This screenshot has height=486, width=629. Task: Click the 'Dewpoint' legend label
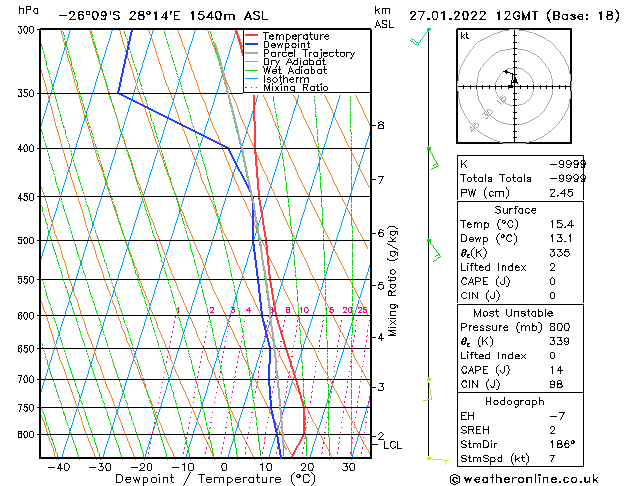coord(286,45)
